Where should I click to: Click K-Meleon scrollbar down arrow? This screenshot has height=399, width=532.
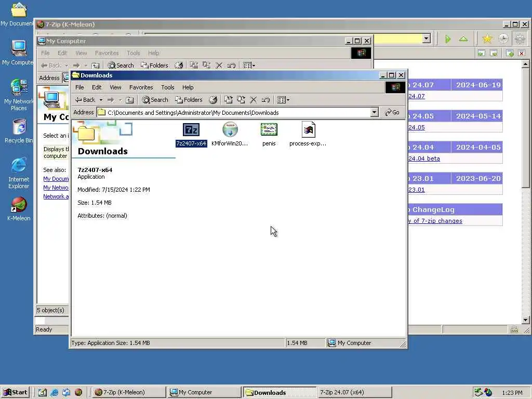(x=526, y=320)
